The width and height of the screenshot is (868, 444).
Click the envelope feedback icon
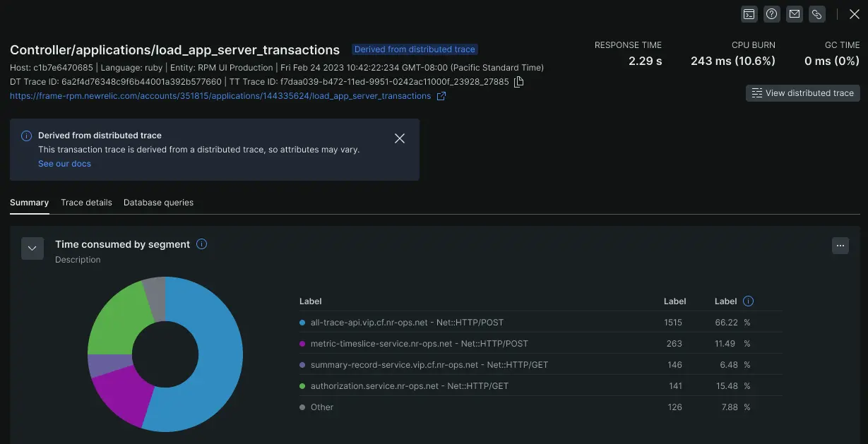[x=795, y=14]
